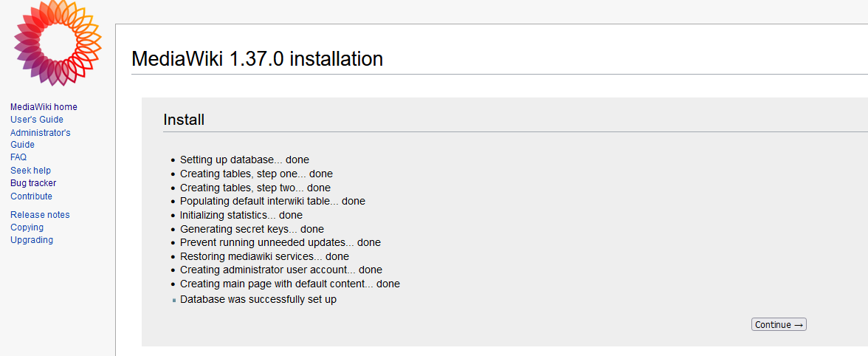The image size is (868, 356).
Task: Open the FAQ sidebar link
Action: click(x=18, y=157)
